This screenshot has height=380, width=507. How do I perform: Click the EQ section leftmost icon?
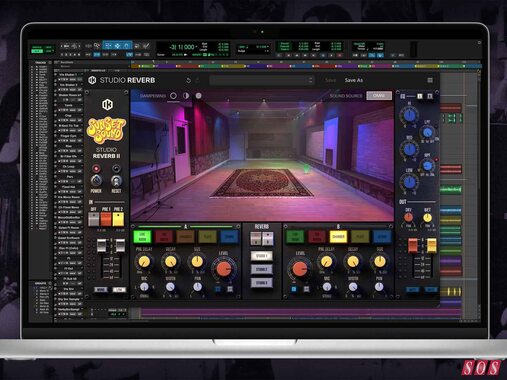tap(403, 96)
